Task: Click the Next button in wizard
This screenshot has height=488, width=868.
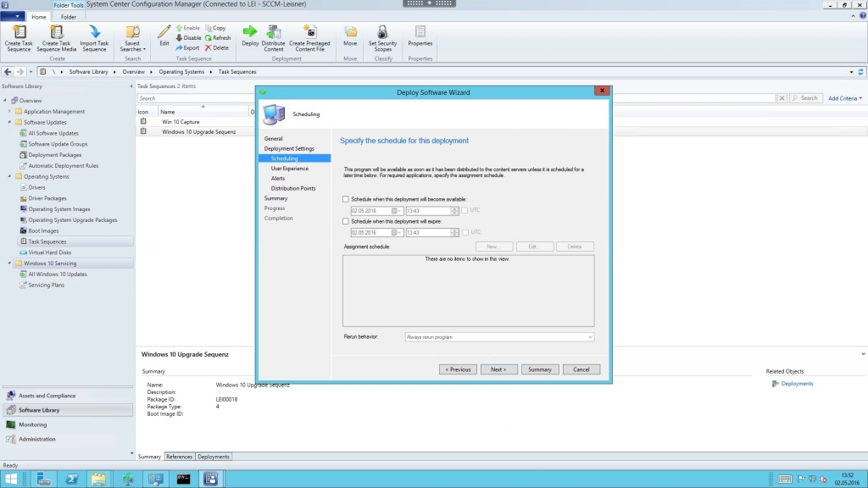Action: tap(498, 369)
